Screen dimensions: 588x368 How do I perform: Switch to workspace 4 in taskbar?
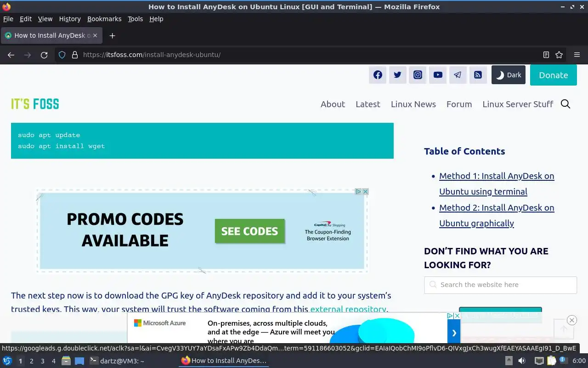point(53,361)
